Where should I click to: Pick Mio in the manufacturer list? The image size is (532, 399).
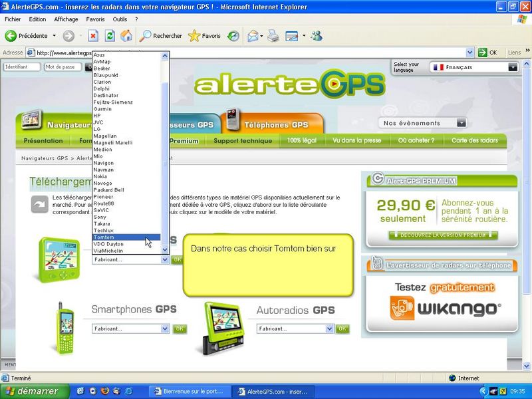126,156
